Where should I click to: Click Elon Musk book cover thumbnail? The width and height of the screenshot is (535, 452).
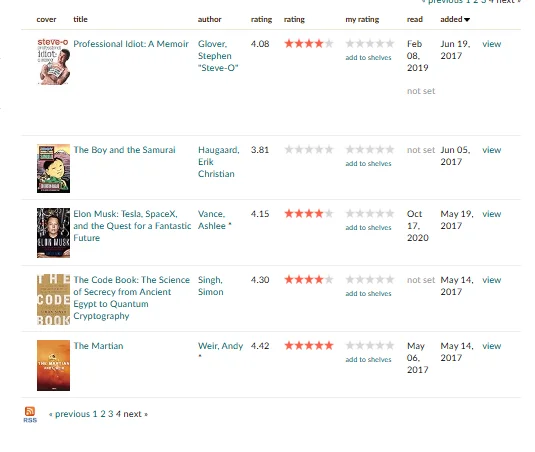click(x=54, y=233)
